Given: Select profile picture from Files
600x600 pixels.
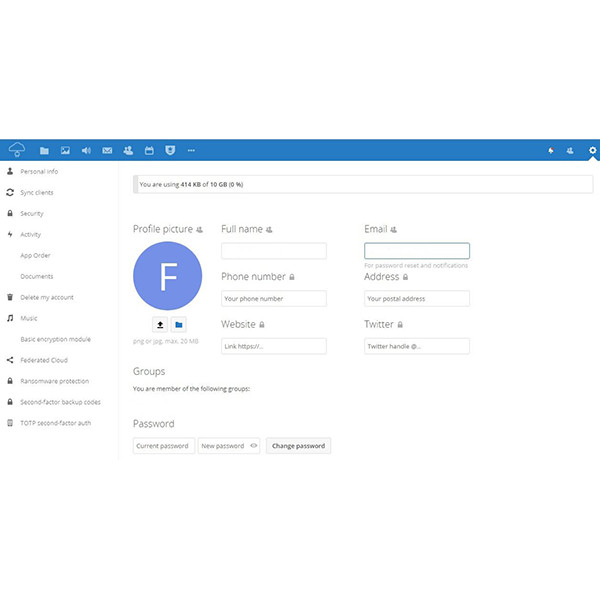Looking at the screenshot, I should (179, 324).
